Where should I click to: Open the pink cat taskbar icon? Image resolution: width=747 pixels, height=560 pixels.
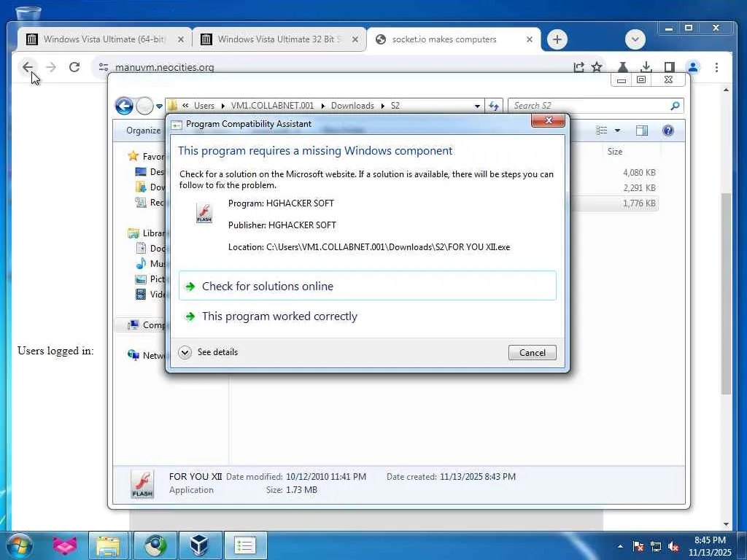point(65,545)
